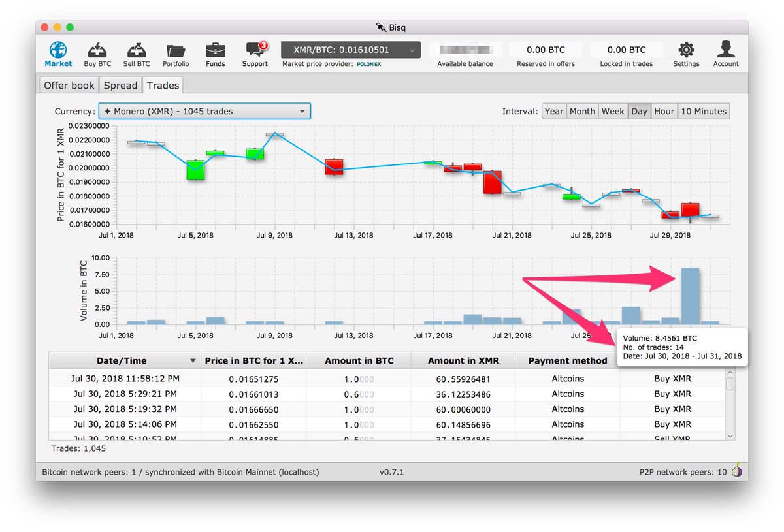Click the Date/Time sort arrow

tap(193, 361)
